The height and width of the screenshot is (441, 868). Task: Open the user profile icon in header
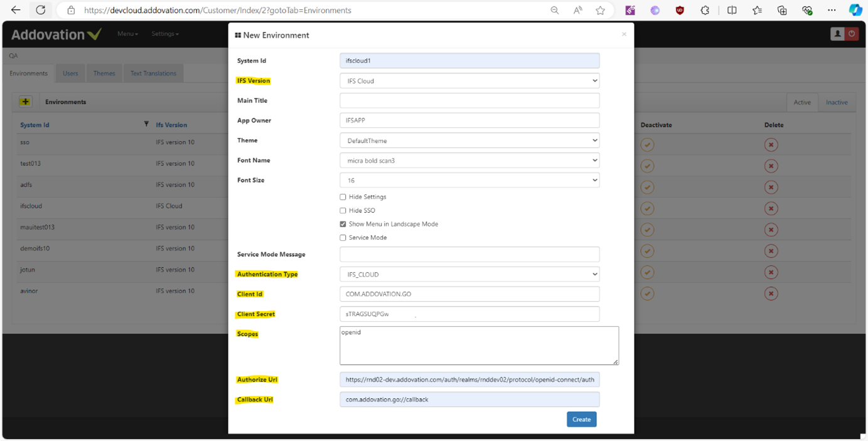click(x=837, y=34)
